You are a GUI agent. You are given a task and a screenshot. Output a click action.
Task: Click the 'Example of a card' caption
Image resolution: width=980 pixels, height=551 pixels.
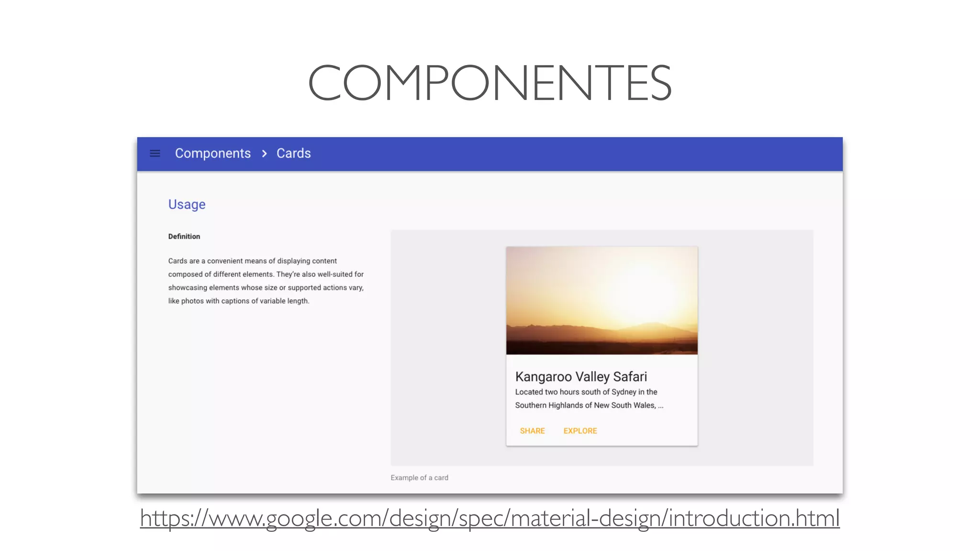pos(419,477)
